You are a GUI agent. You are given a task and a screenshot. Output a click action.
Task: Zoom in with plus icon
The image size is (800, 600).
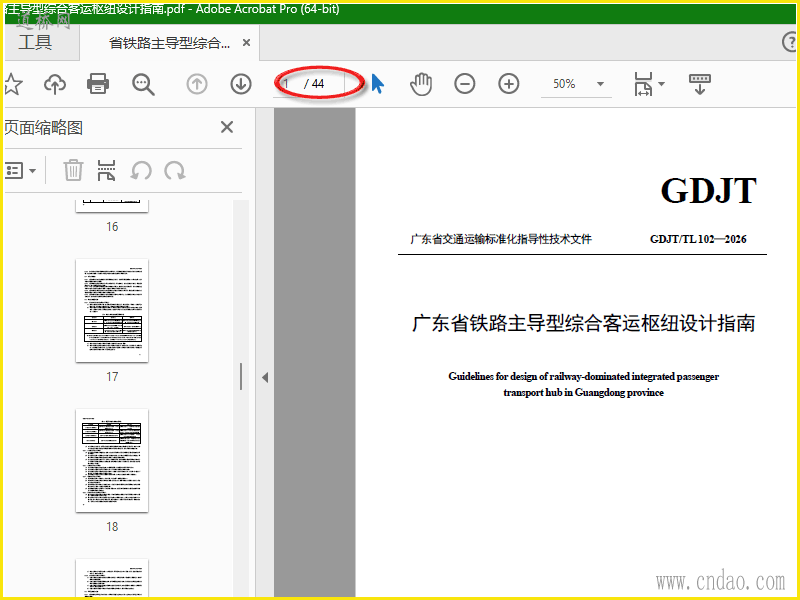(x=509, y=84)
